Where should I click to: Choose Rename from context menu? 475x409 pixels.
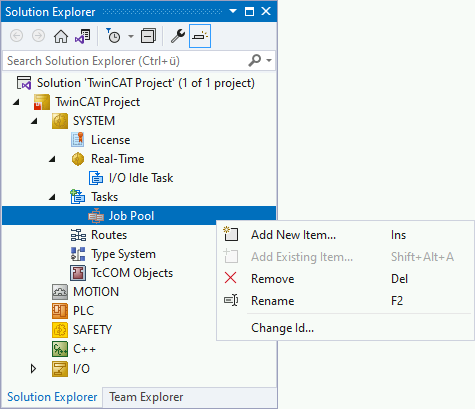point(345,301)
